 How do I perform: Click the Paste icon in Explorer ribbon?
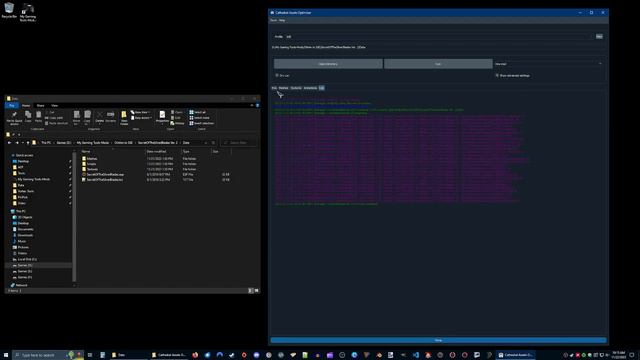(38, 117)
